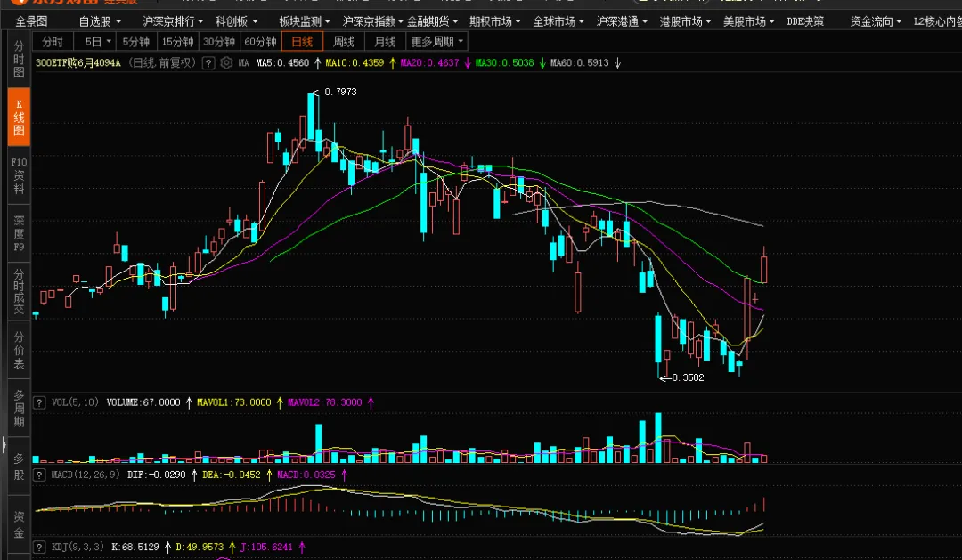Open 全球市场 menu
The image size is (962, 560).
(558, 21)
